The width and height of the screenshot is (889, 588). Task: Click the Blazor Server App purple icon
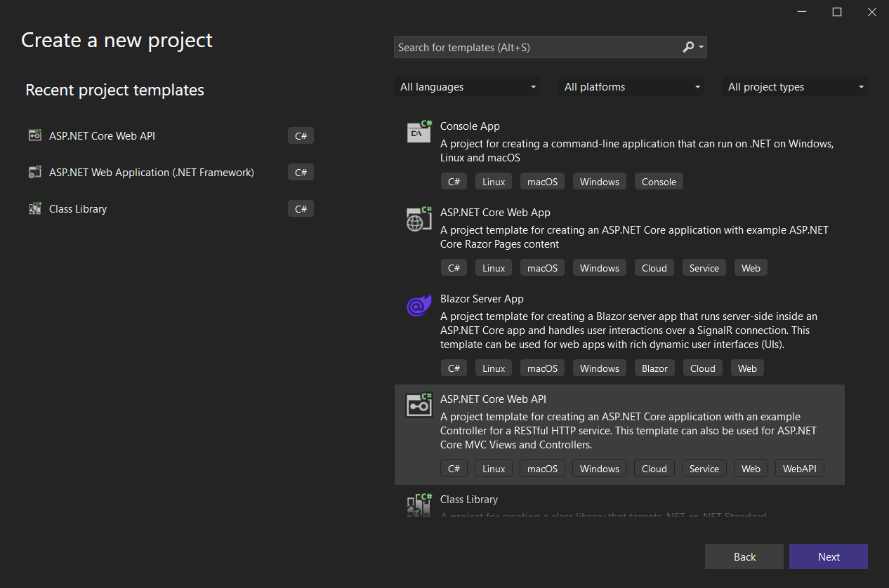pyautogui.click(x=419, y=305)
